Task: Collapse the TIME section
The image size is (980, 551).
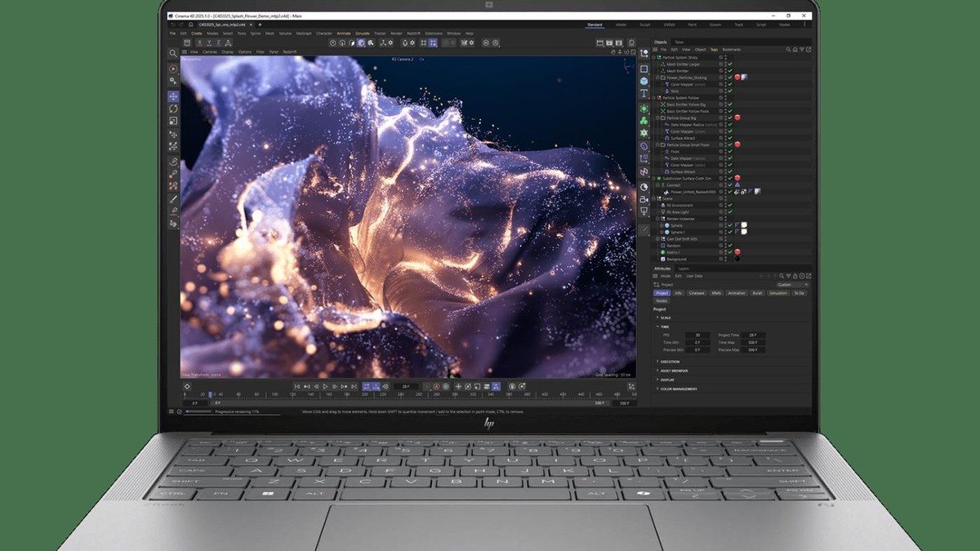Action: click(657, 327)
